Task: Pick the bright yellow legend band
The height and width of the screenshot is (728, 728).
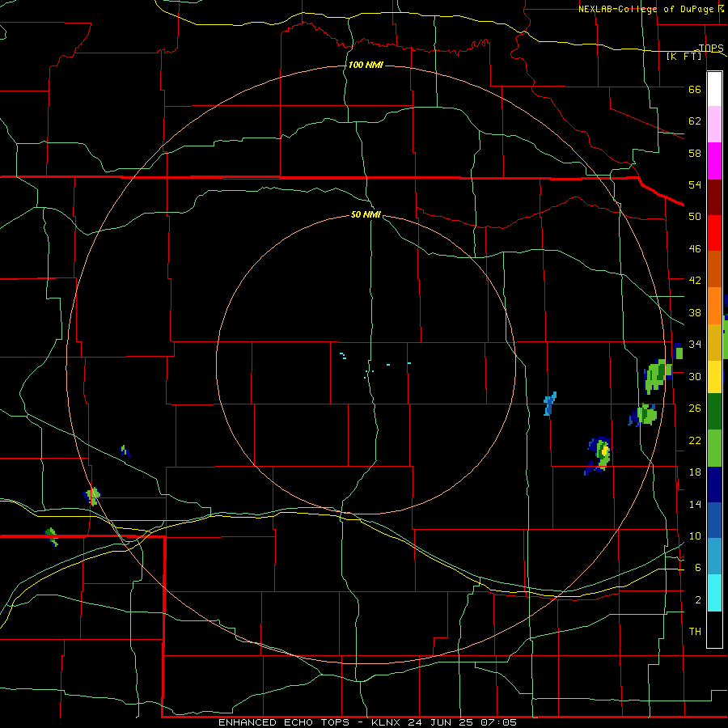Action: pos(714,376)
